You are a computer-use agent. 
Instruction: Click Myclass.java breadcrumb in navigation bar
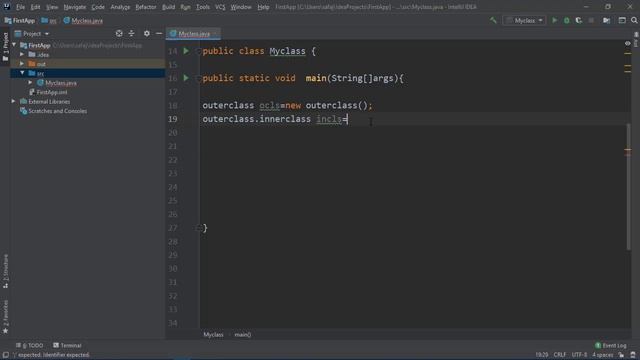(83, 20)
